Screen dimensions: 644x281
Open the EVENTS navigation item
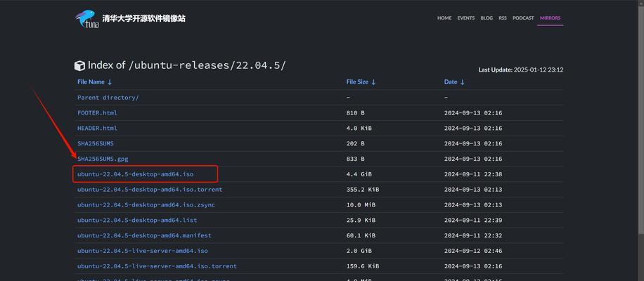[x=465, y=18]
